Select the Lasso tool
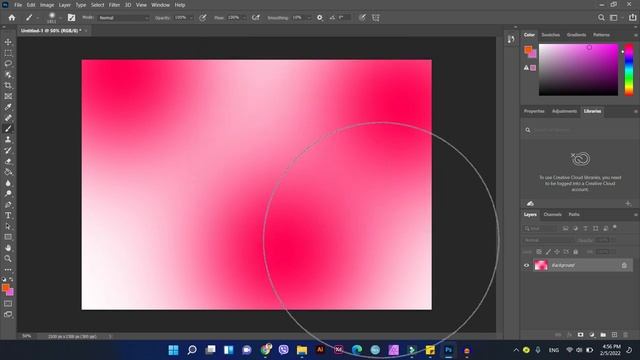 8,64
